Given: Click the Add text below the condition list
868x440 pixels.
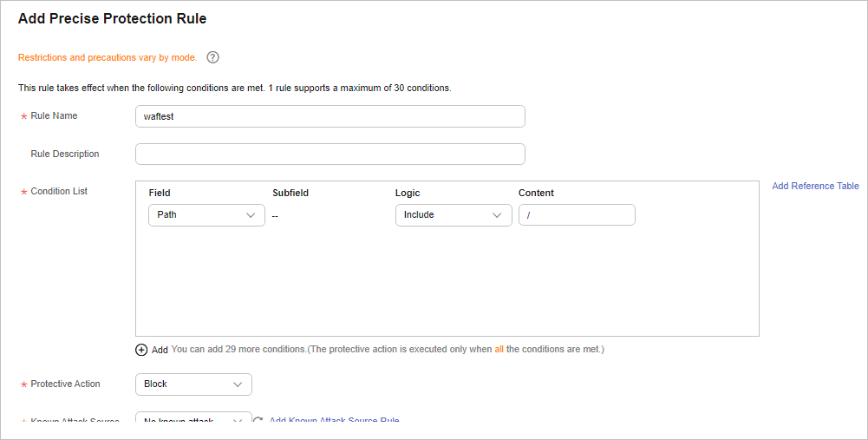Looking at the screenshot, I should tap(160, 350).
